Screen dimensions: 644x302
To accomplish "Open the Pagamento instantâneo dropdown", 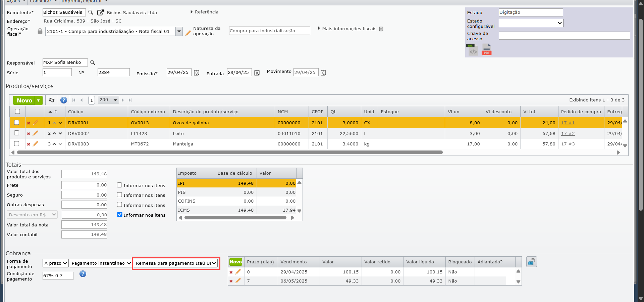I will point(101,263).
